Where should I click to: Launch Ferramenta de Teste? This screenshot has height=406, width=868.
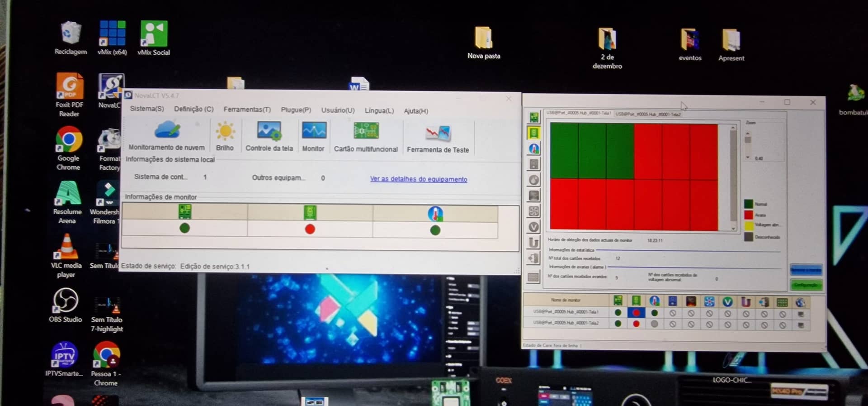pyautogui.click(x=438, y=134)
